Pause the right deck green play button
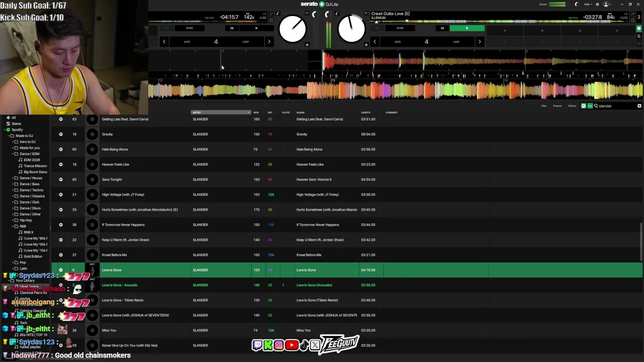 coord(467,28)
